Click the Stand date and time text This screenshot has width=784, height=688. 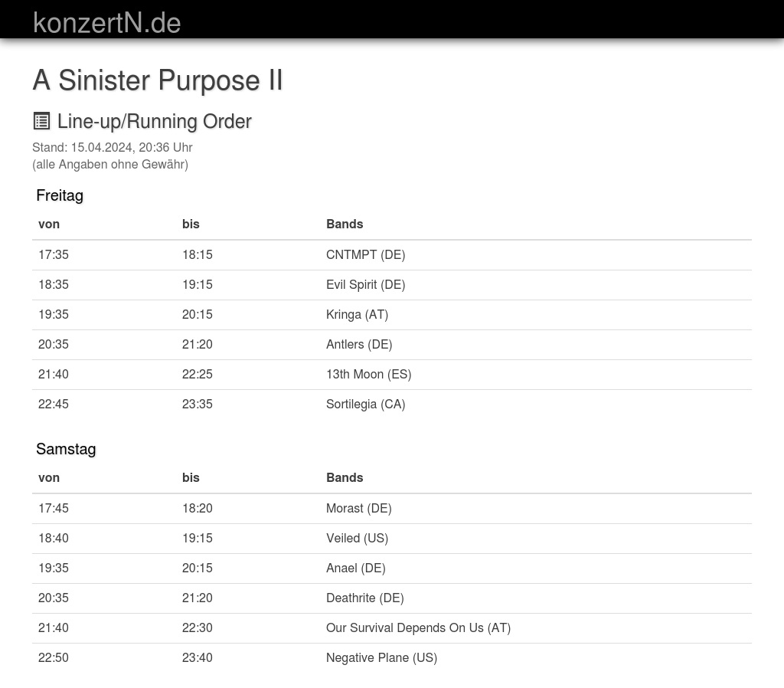tap(113, 147)
